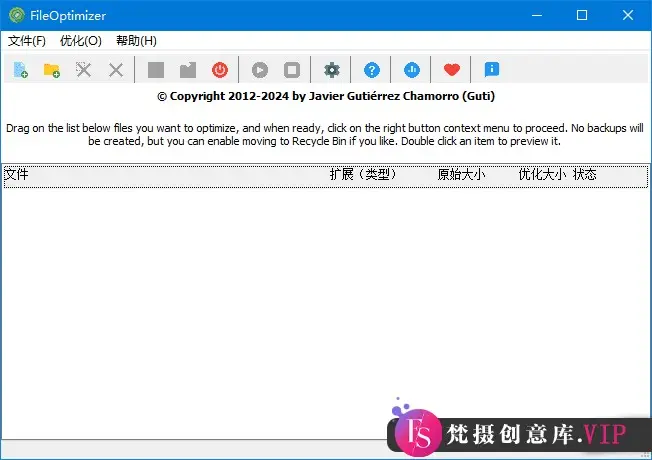Open the 帮助(H) menu
Image resolution: width=652 pixels, height=460 pixels.
click(x=136, y=41)
